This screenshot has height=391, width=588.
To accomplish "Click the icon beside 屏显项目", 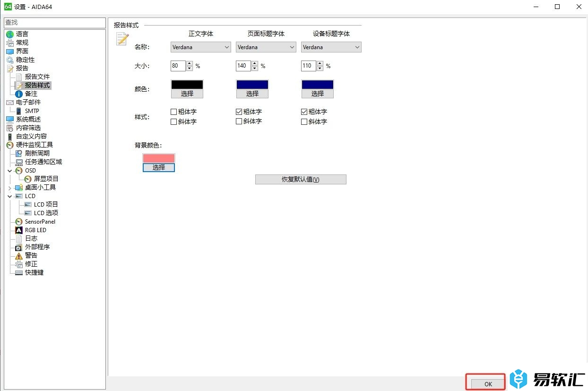I will [28, 179].
